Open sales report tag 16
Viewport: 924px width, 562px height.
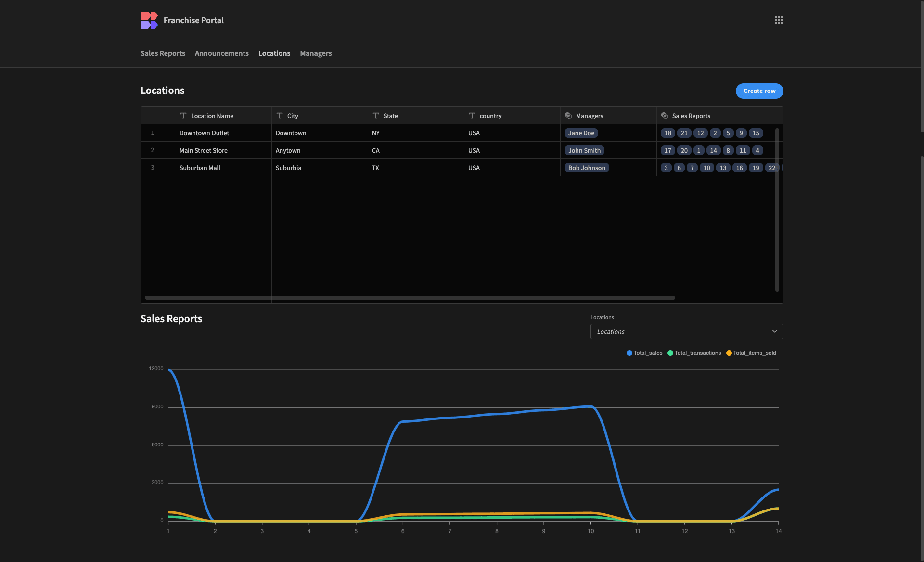[x=740, y=168]
